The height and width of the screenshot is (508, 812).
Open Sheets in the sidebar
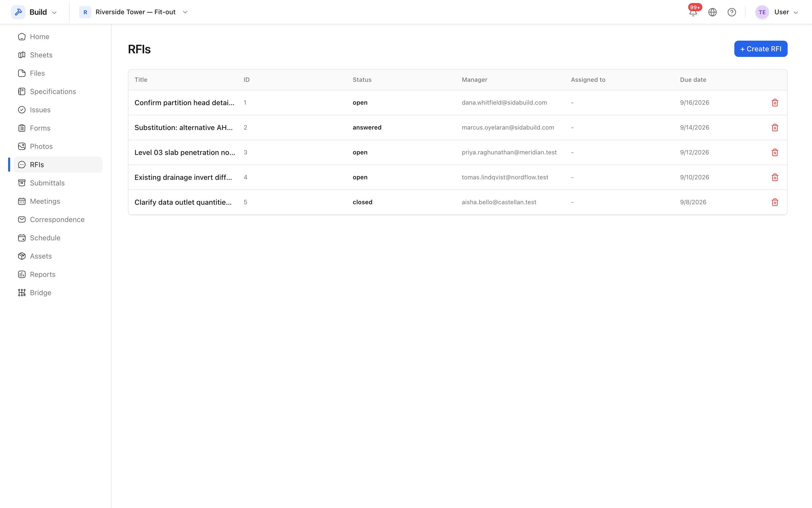coord(58,55)
